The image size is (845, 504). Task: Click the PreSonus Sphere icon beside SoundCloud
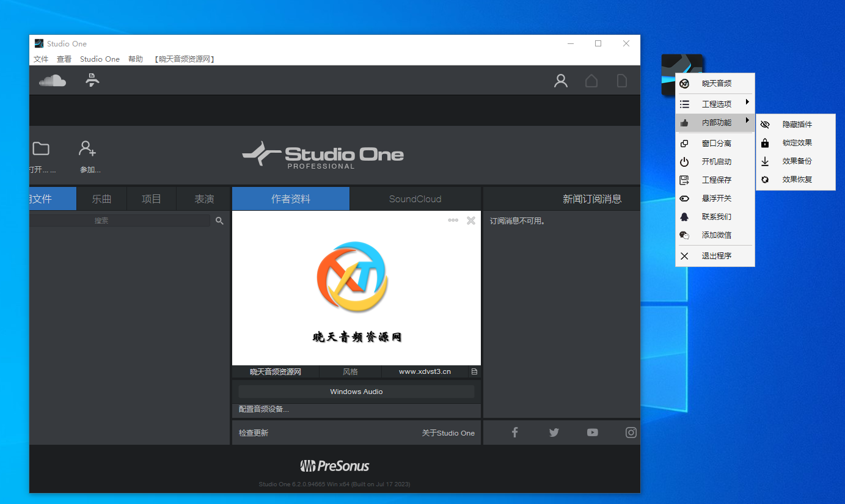[92, 80]
